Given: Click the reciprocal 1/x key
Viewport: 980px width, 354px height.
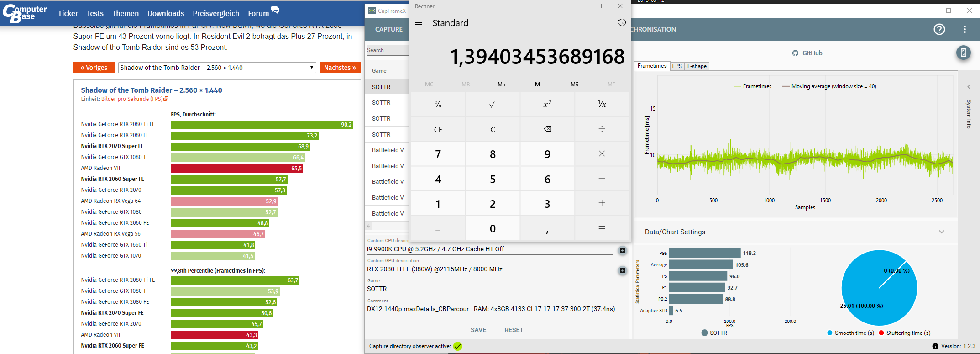Looking at the screenshot, I should pos(602,105).
